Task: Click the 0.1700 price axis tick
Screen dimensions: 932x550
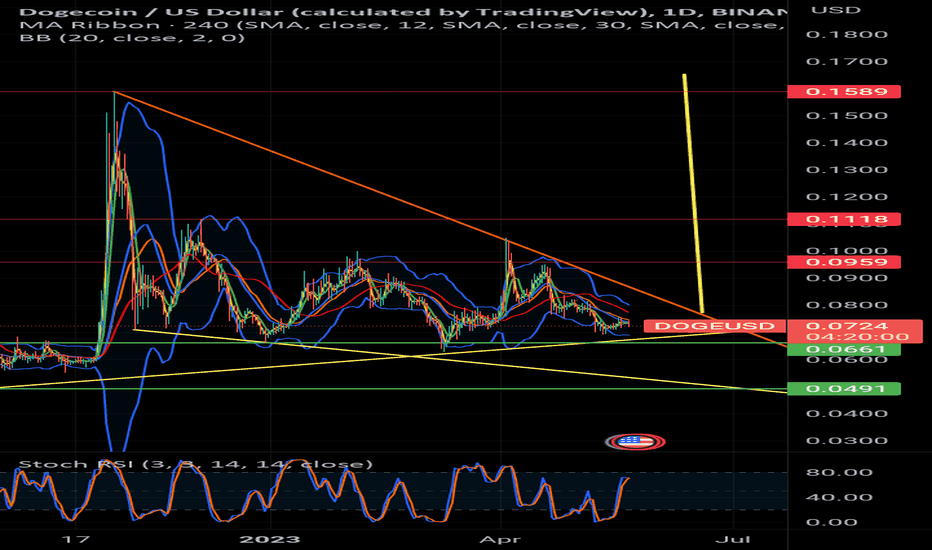Action: pyautogui.click(x=846, y=62)
